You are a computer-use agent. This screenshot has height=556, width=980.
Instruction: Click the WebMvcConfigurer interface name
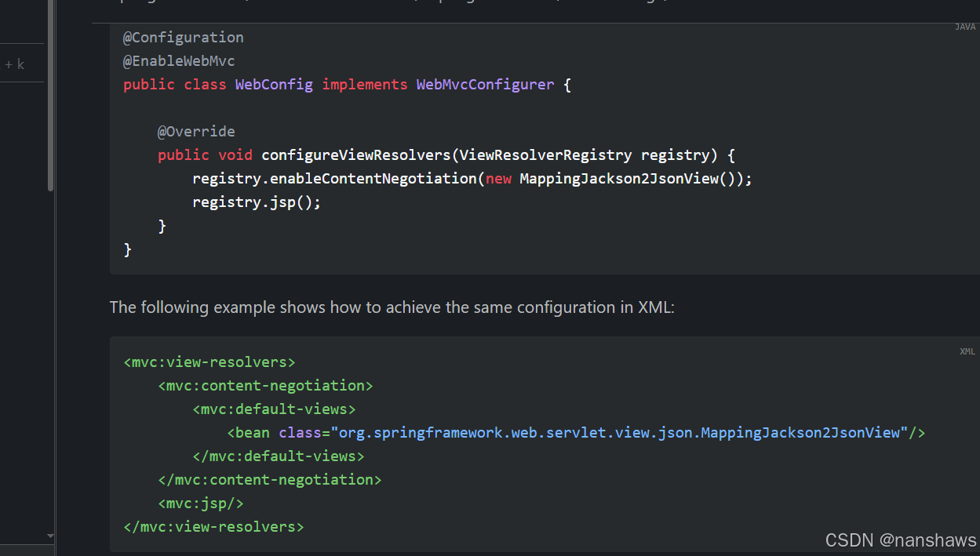click(485, 84)
